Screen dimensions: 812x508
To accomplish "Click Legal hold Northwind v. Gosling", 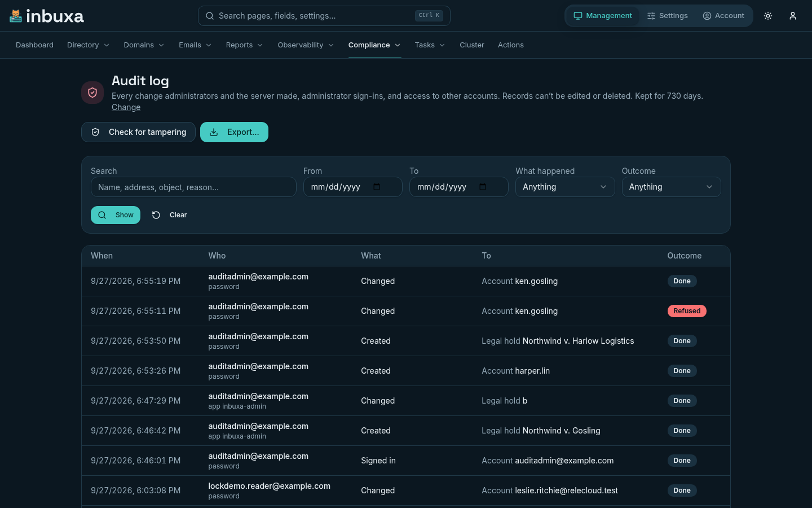I will click(x=541, y=431).
